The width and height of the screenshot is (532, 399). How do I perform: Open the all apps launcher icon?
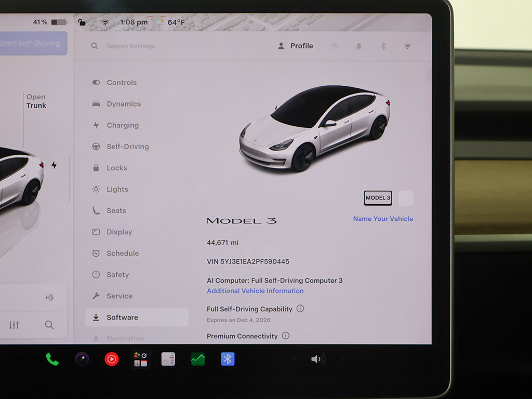pos(140,359)
